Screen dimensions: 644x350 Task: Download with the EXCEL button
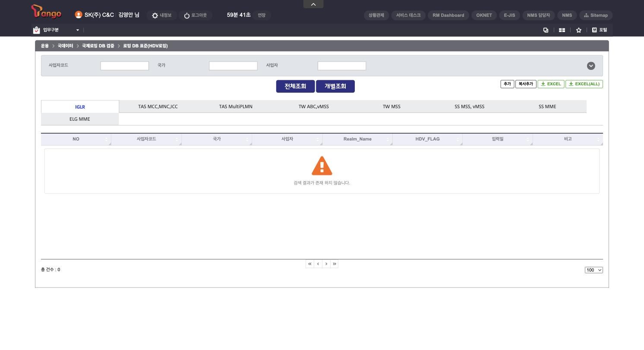(x=551, y=84)
